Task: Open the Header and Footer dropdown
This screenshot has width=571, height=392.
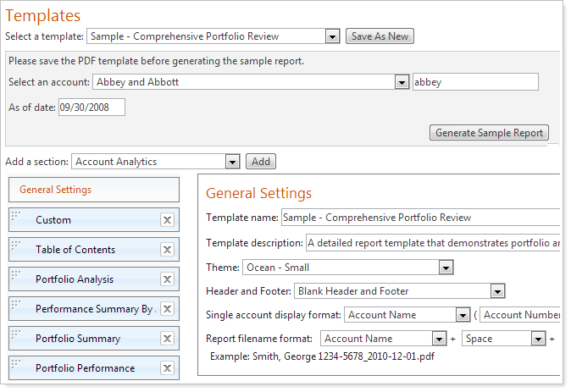Action: coord(497,291)
